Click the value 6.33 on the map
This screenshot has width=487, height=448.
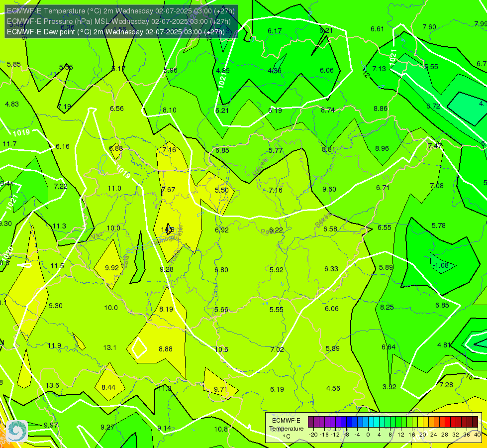[x=331, y=269]
